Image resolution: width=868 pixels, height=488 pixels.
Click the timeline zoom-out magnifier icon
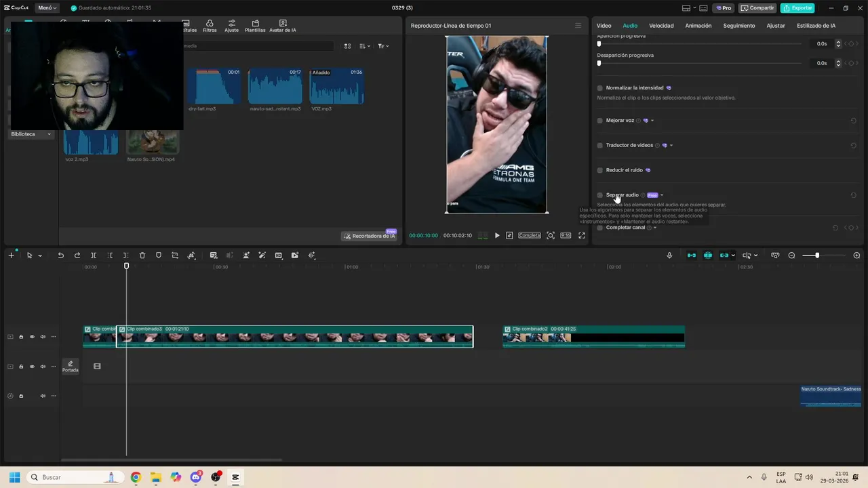tap(791, 256)
